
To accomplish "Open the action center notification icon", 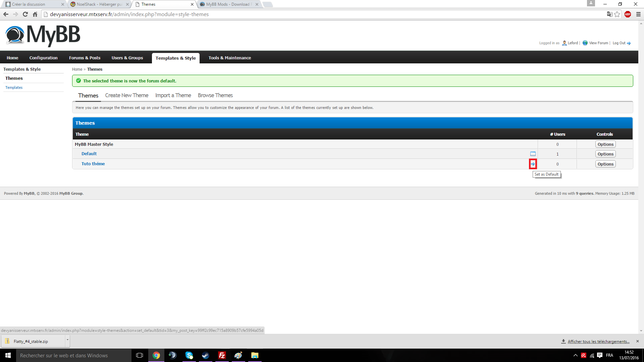I will coord(600,355).
